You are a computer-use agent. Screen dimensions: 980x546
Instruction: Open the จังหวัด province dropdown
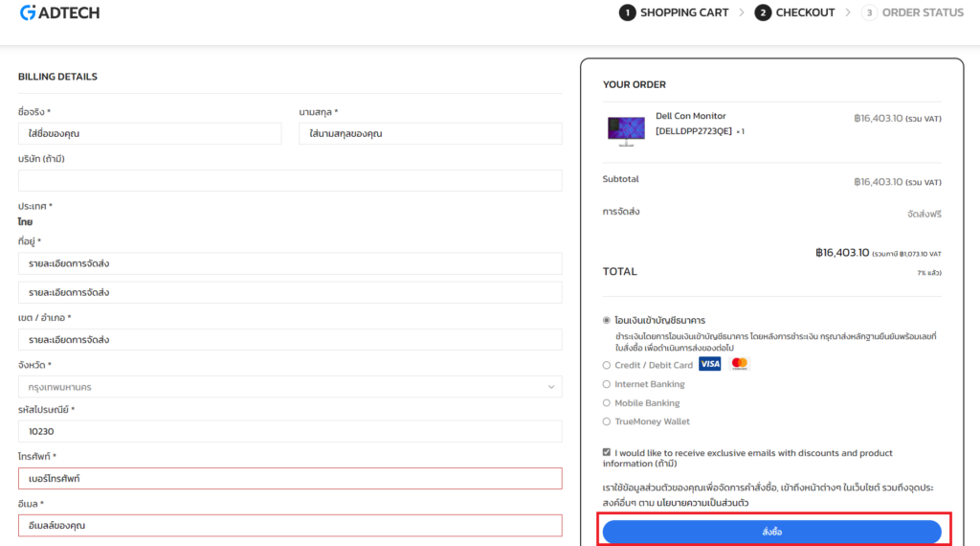click(x=289, y=387)
